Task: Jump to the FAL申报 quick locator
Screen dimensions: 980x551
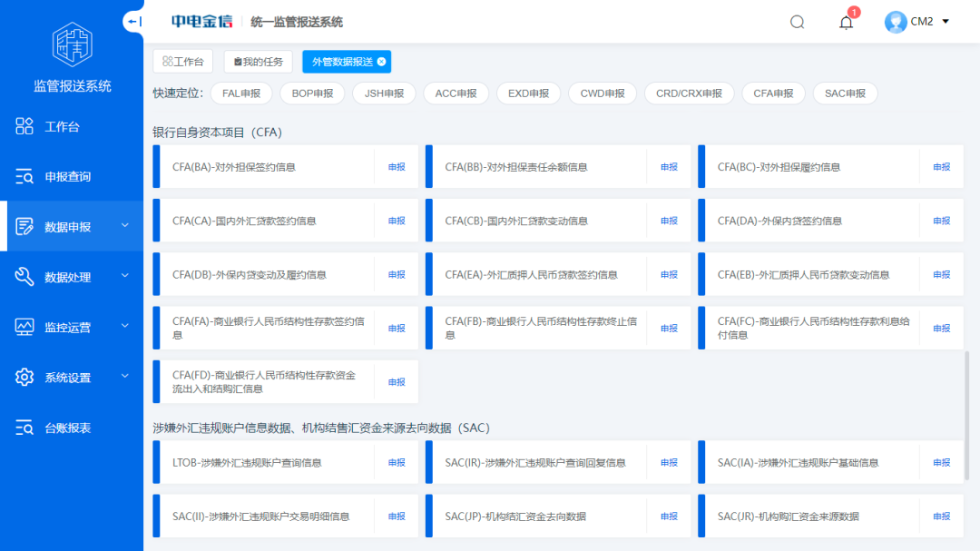Action: [x=241, y=93]
